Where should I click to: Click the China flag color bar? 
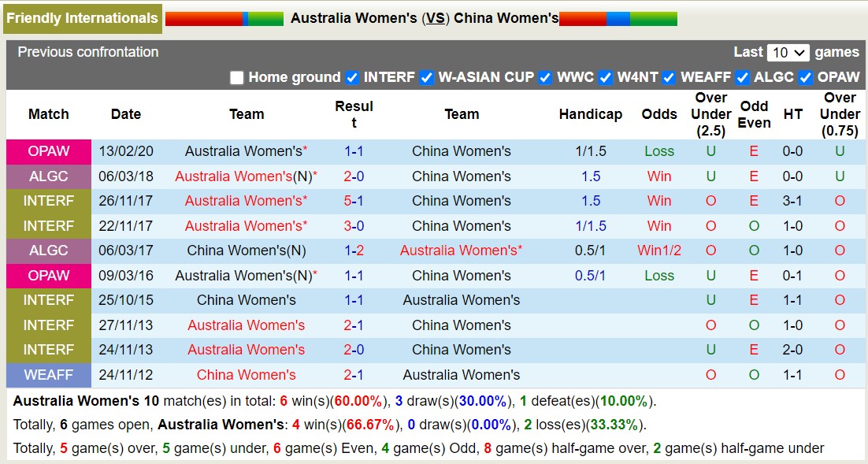pyautogui.click(x=618, y=18)
